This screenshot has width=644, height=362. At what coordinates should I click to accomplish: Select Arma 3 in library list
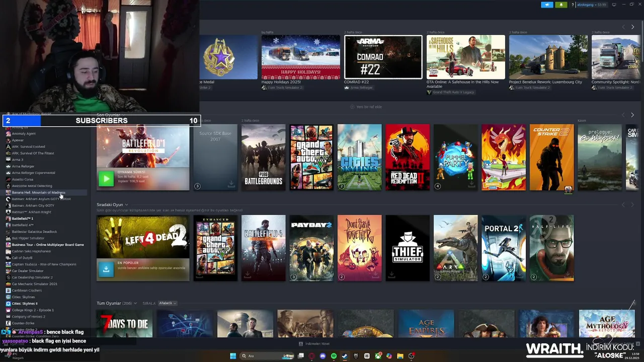click(17, 160)
